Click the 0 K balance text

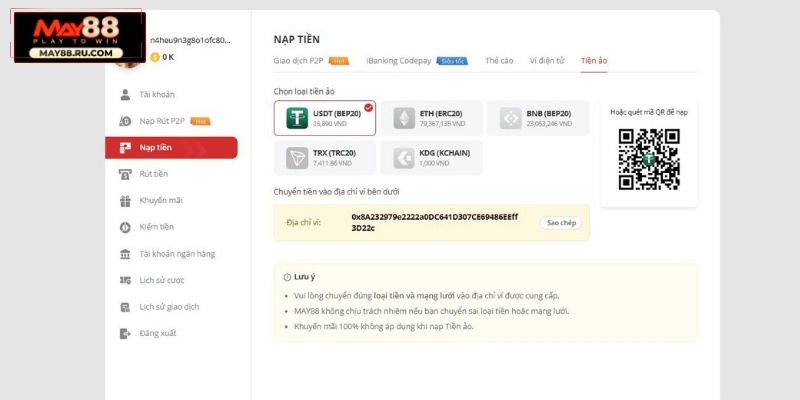tap(168, 57)
